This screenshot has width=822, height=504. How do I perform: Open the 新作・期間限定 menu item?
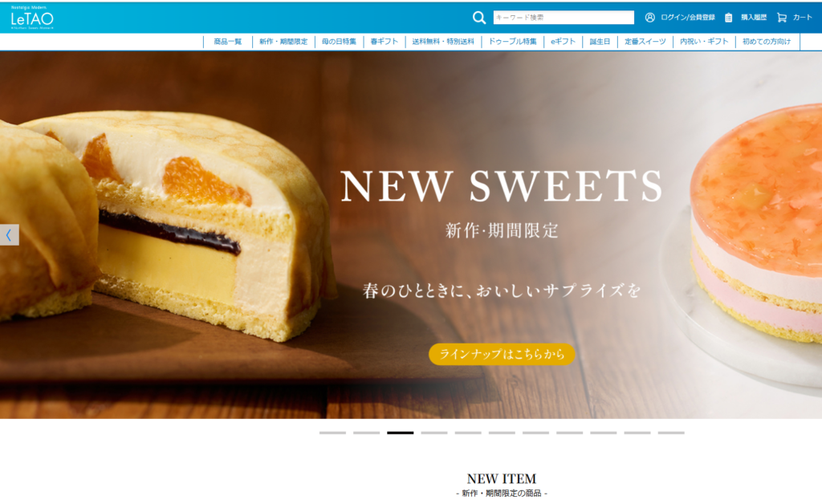coord(283,42)
